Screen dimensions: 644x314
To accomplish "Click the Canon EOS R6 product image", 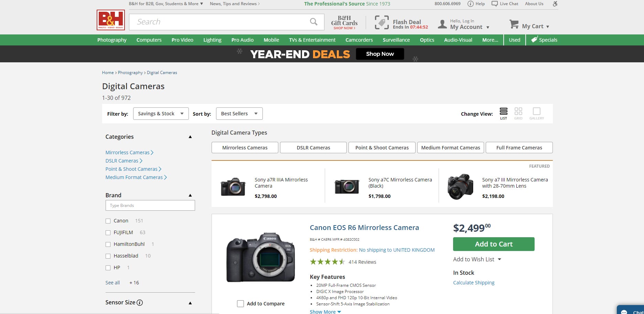I will point(261,258).
